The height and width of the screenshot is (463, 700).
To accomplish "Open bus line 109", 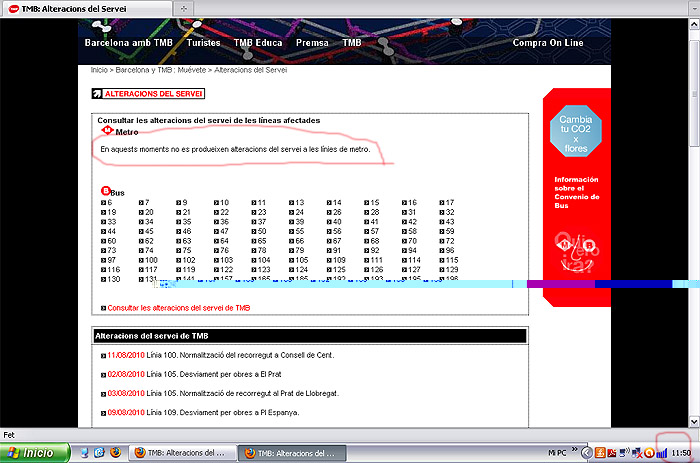I will click(x=336, y=260).
